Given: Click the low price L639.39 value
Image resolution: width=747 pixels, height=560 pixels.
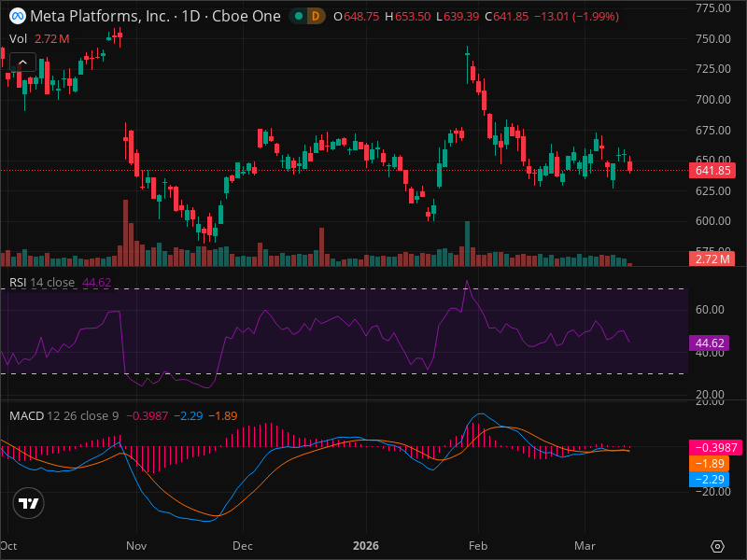Looking at the screenshot, I should (458, 17).
